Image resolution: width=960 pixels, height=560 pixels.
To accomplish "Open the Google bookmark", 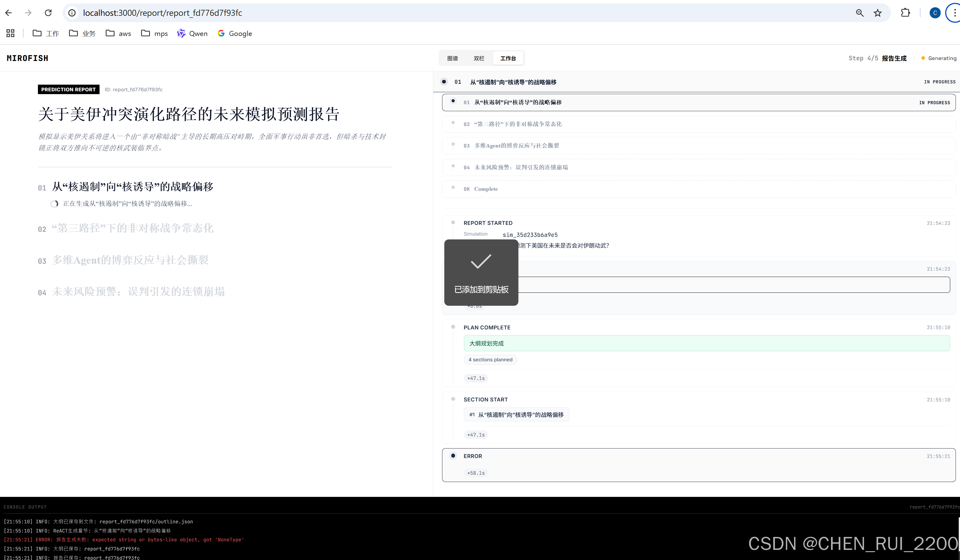I will pyautogui.click(x=235, y=33).
